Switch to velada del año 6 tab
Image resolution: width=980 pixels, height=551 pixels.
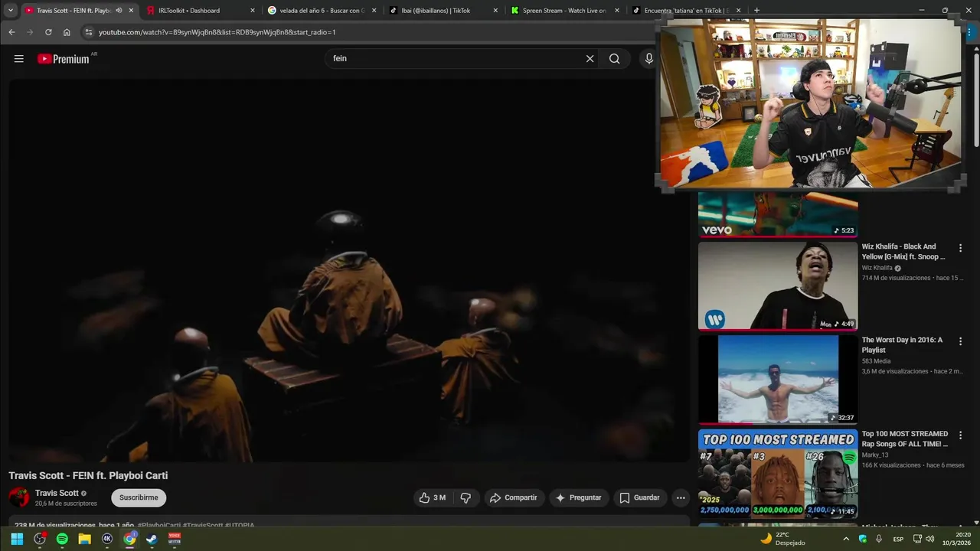click(320, 11)
